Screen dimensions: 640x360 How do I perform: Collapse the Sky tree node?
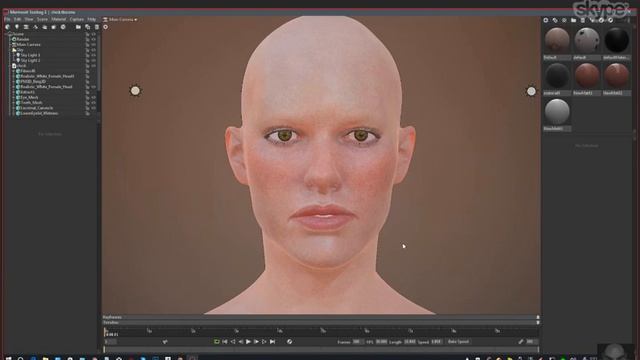(11, 50)
